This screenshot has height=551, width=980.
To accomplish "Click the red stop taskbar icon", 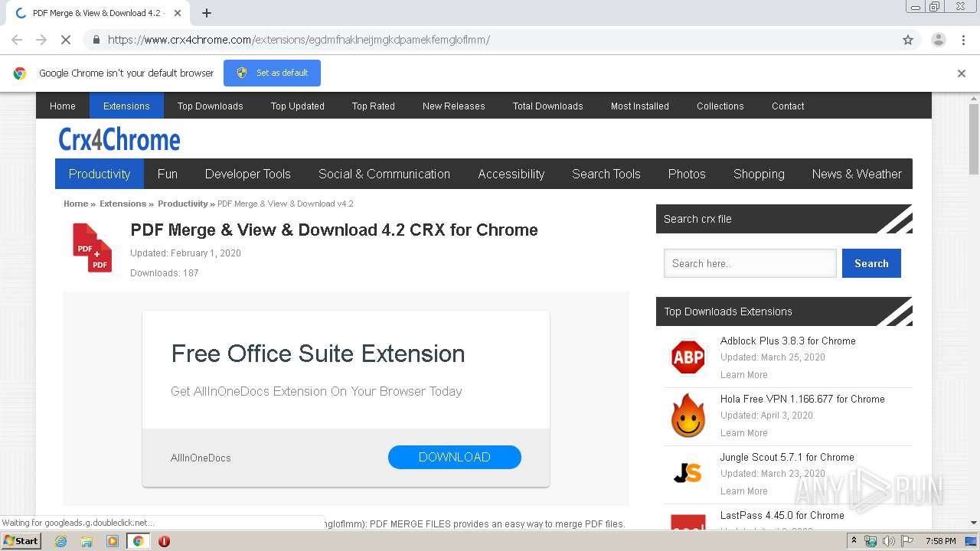I will pos(164,541).
